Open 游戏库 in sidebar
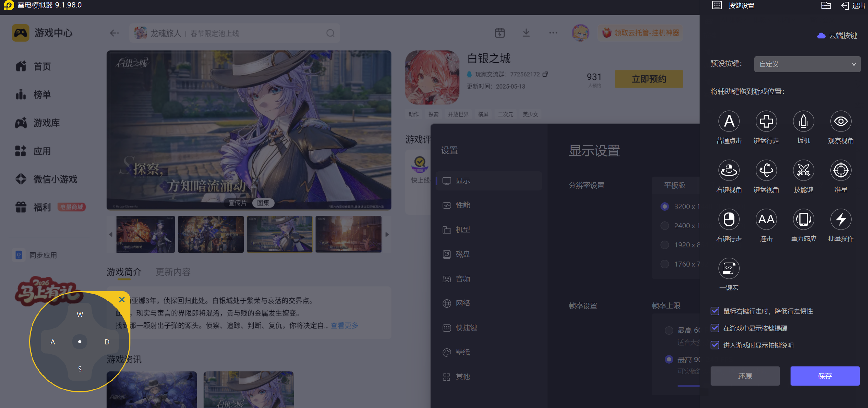Viewport: 868px width, 408px height. (38, 123)
